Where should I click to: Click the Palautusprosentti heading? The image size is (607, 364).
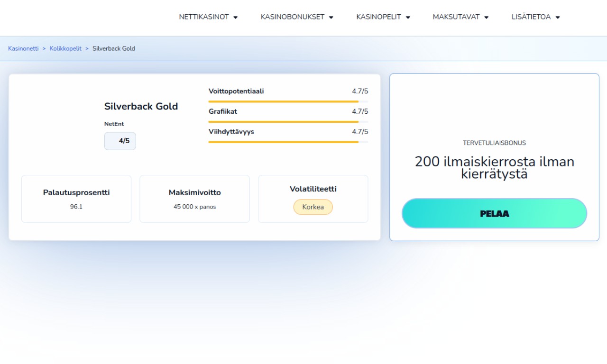[x=76, y=192]
